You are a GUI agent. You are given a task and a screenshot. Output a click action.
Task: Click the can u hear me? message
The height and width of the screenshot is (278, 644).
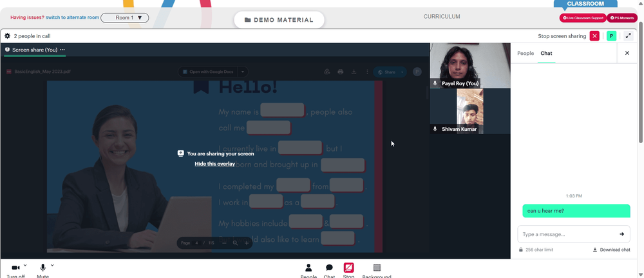pyautogui.click(x=576, y=211)
